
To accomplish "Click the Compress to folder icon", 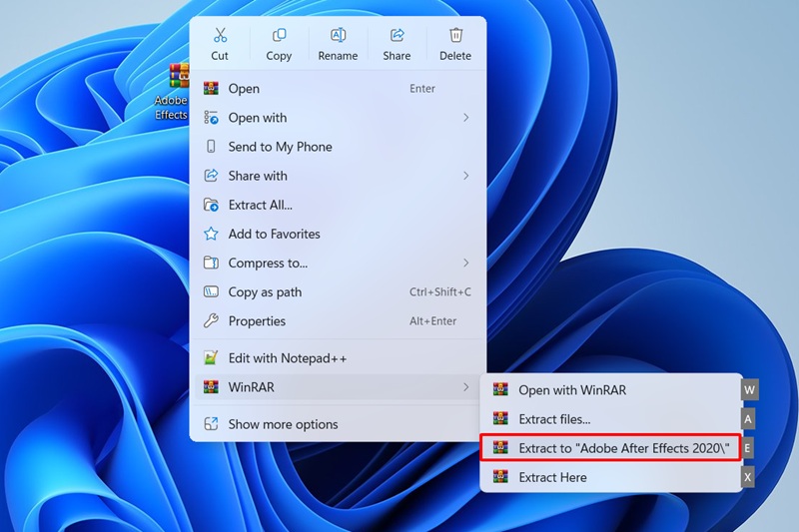I will pyautogui.click(x=211, y=263).
